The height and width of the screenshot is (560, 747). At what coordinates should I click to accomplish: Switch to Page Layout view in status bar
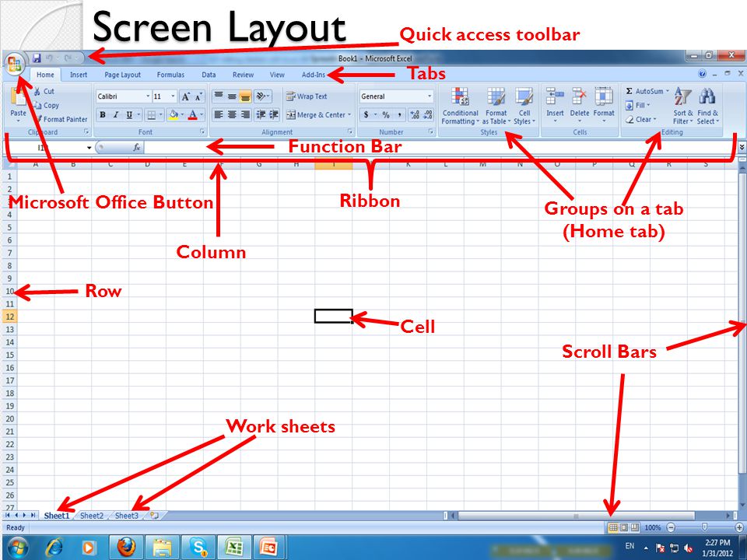click(624, 527)
